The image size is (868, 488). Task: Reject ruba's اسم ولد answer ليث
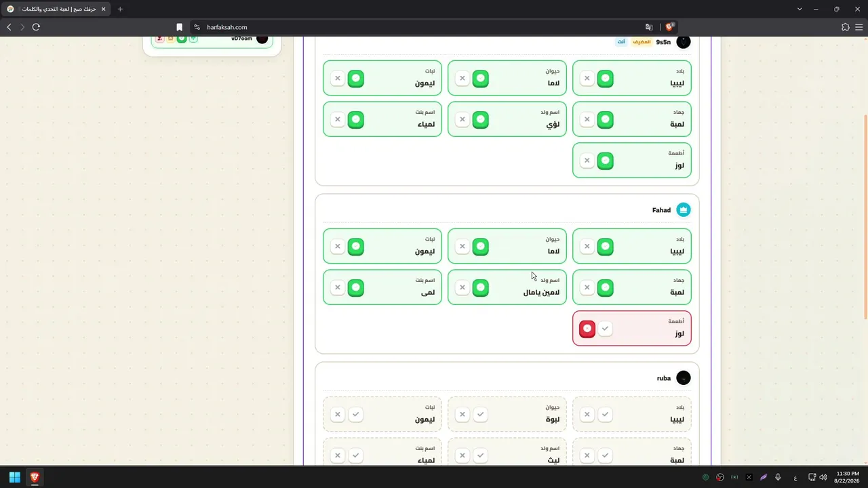(462, 456)
